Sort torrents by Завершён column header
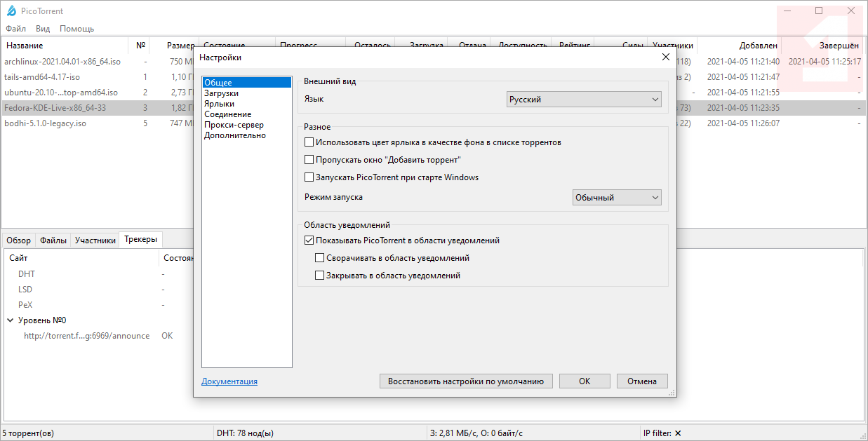This screenshot has height=441, width=868. coord(822,46)
